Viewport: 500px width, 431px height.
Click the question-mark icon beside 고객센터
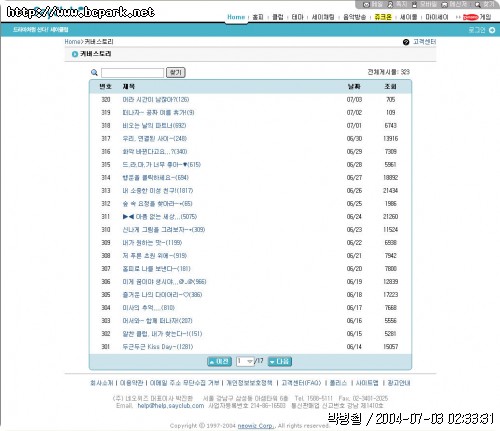pos(406,42)
